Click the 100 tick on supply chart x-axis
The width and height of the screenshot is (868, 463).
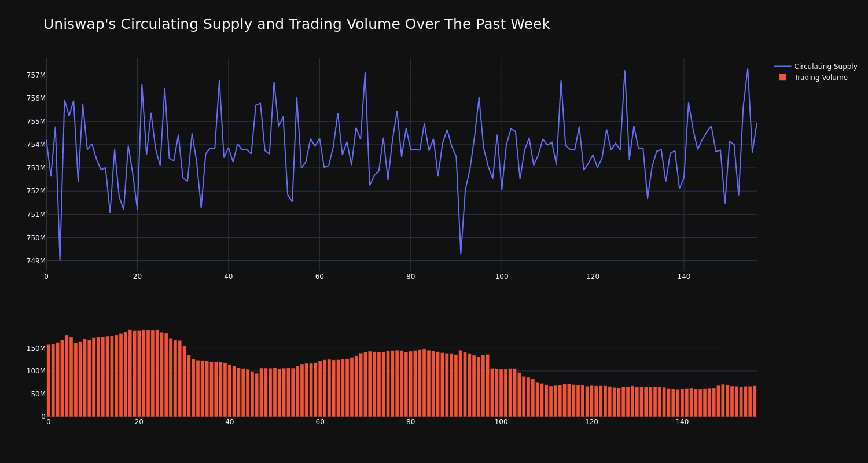pos(502,277)
